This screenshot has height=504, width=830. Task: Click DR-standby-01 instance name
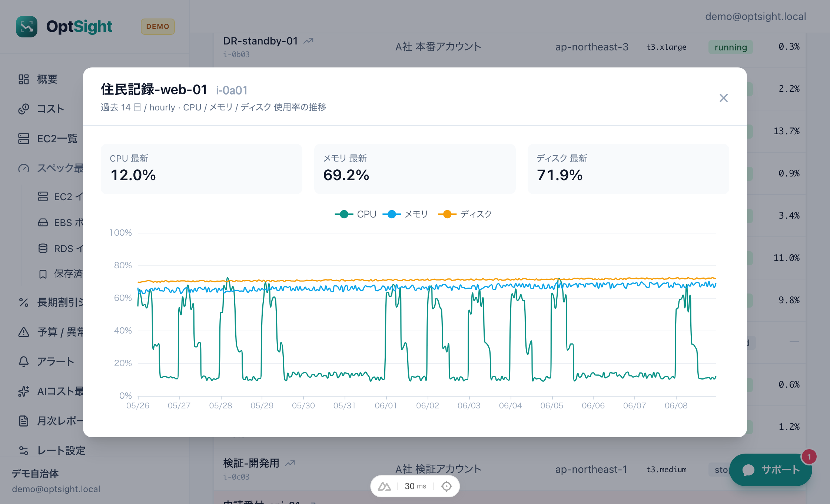(260, 41)
